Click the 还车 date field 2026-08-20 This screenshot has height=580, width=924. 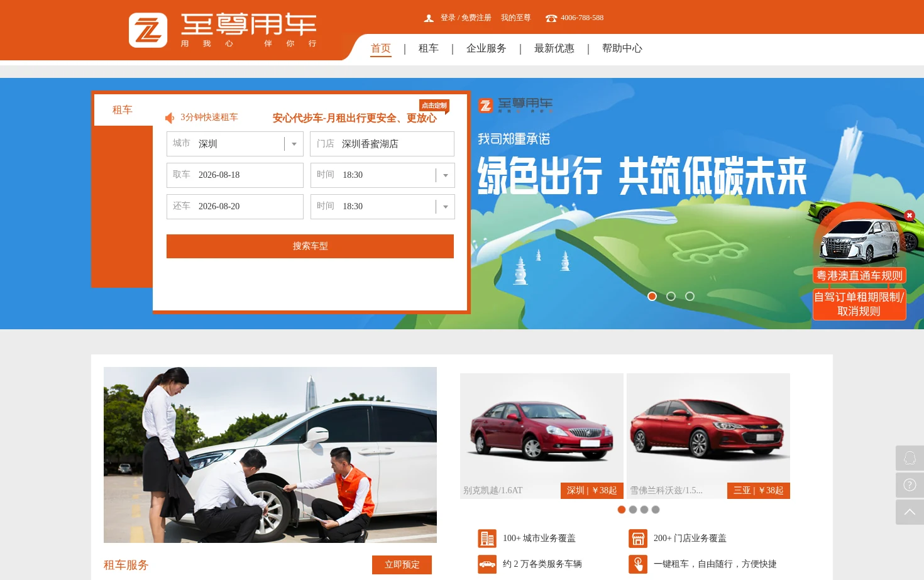coord(235,207)
